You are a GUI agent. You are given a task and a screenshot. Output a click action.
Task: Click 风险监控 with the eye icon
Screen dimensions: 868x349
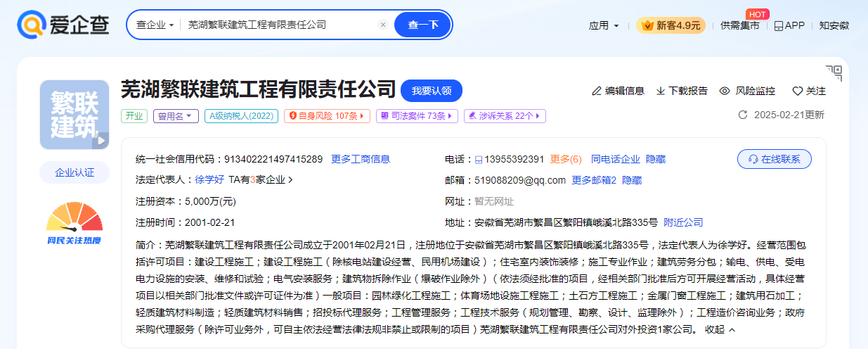tap(747, 91)
